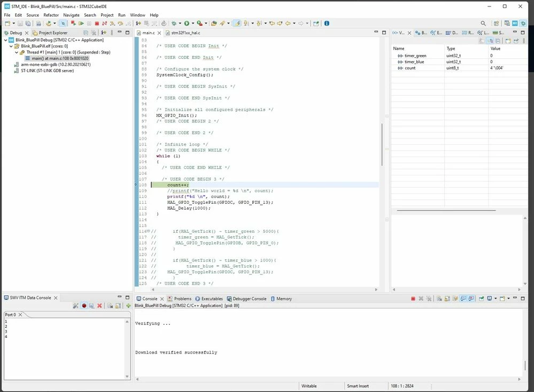Viewport: 534px width, 392px height.
Task: Click the red Terminate button in main toolbar
Action: tap(97, 23)
